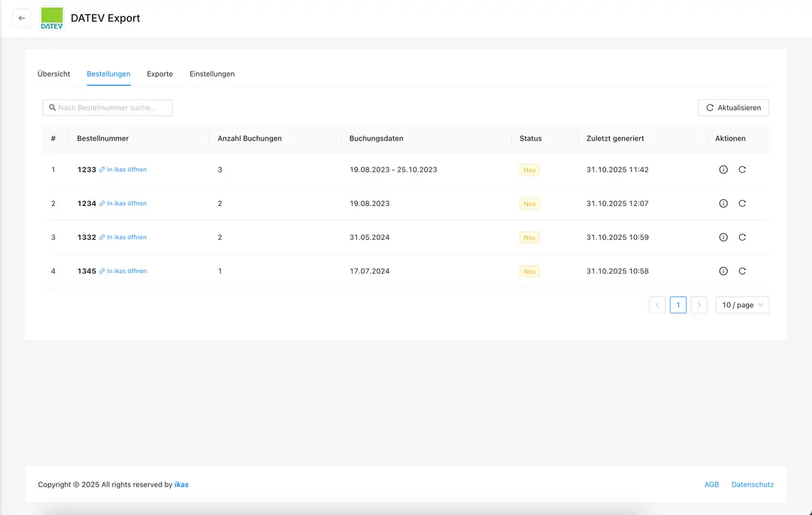Select the Einstellungen tab

(x=212, y=74)
